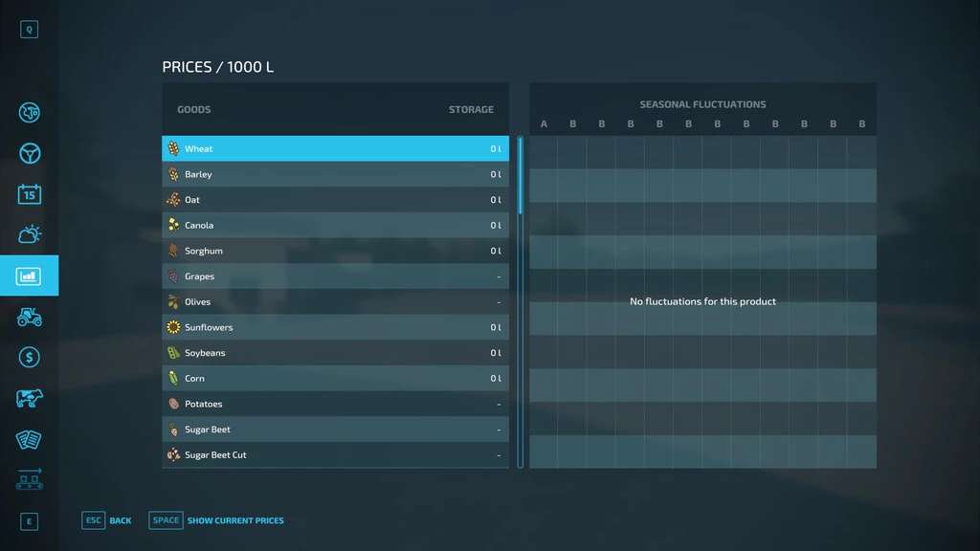Click Show Current Prices button

[x=217, y=520]
